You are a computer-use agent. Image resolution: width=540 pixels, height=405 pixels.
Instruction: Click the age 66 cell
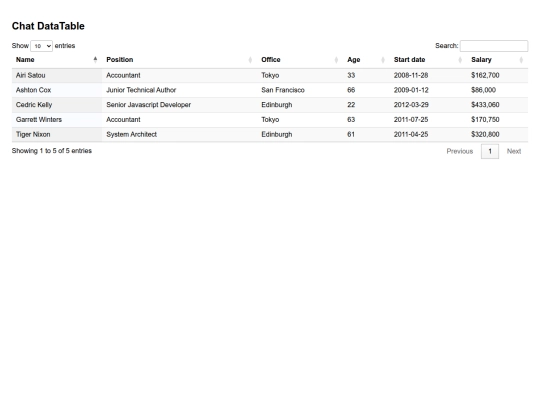[x=367, y=90]
